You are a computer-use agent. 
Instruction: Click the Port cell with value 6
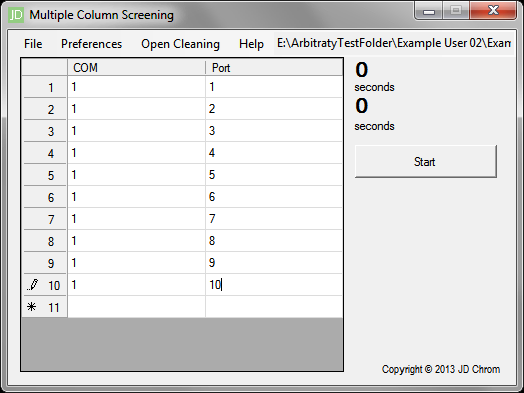tap(274, 197)
